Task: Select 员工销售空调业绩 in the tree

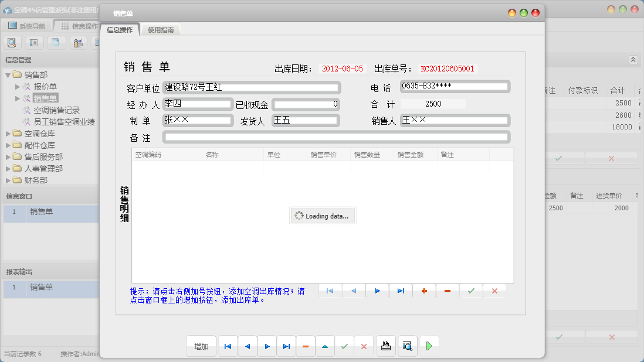Action: (65, 121)
